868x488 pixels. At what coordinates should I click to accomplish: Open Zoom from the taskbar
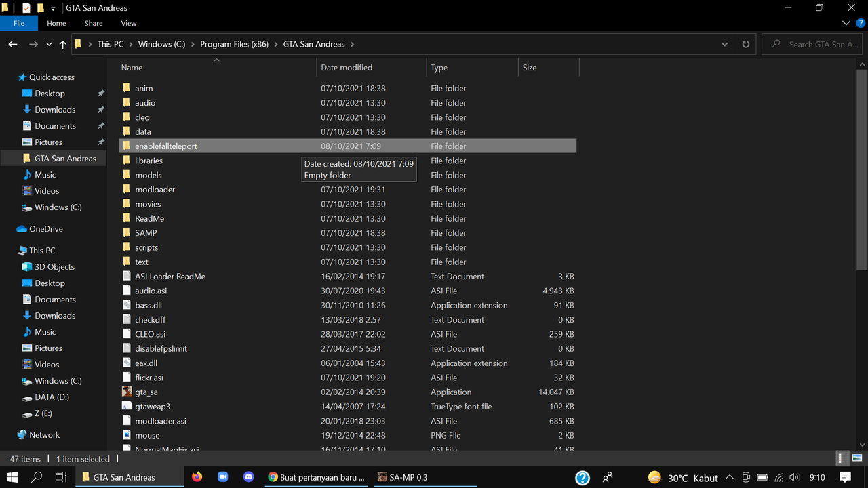pos(222,477)
